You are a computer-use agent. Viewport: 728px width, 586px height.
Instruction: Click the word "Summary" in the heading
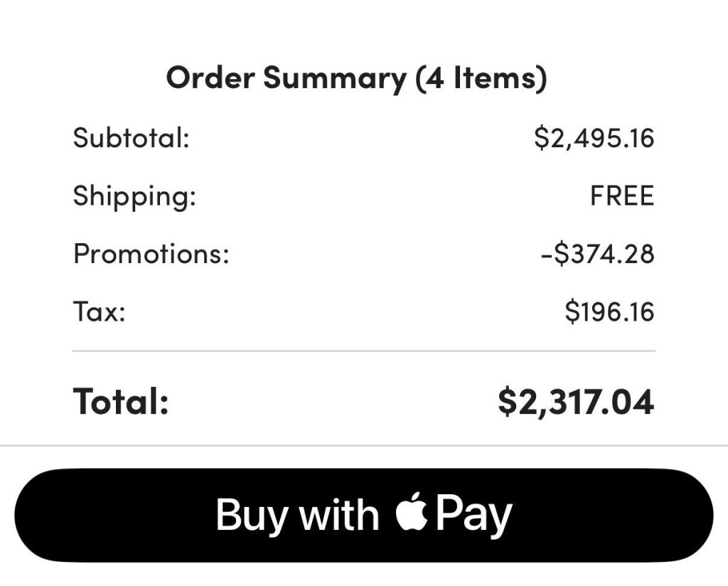(x=333, y=78)
